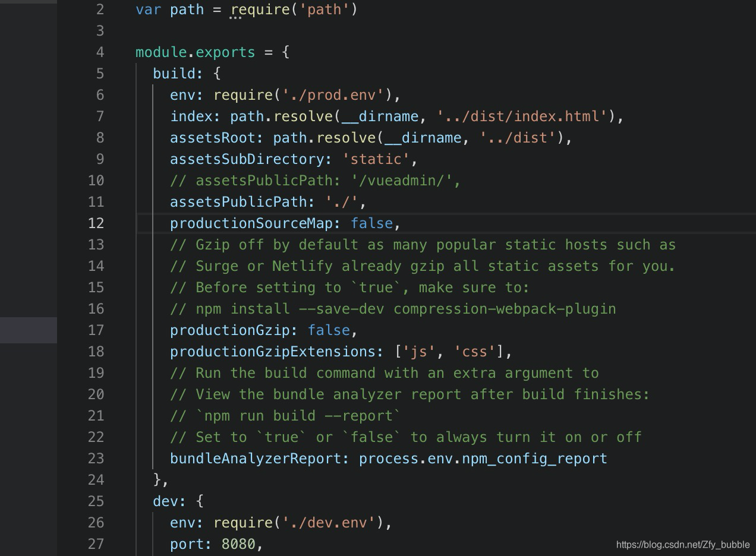Click 'exports' on the module.exports line

(225, 52)
